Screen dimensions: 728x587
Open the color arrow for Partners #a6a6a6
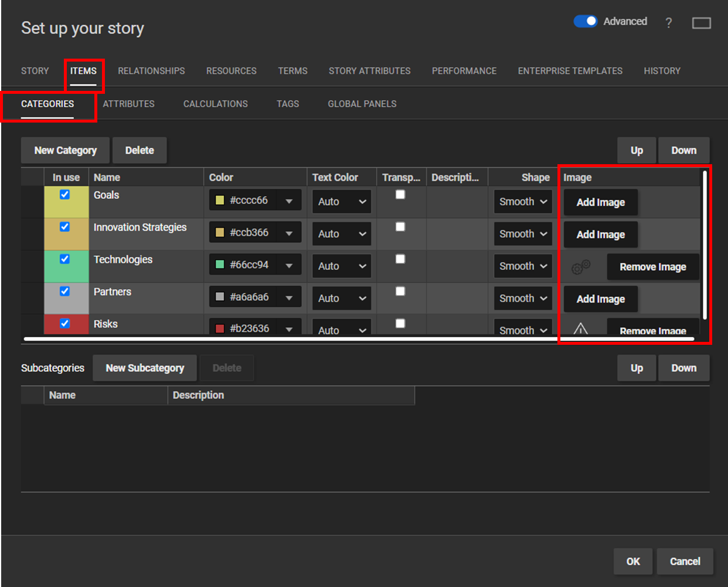click(x=289, y=297)
